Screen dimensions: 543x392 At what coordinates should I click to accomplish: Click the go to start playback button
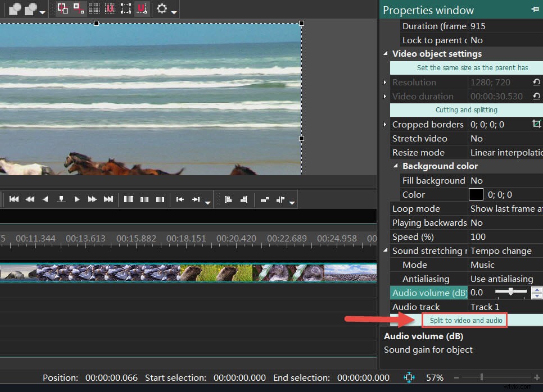point(13,199)
